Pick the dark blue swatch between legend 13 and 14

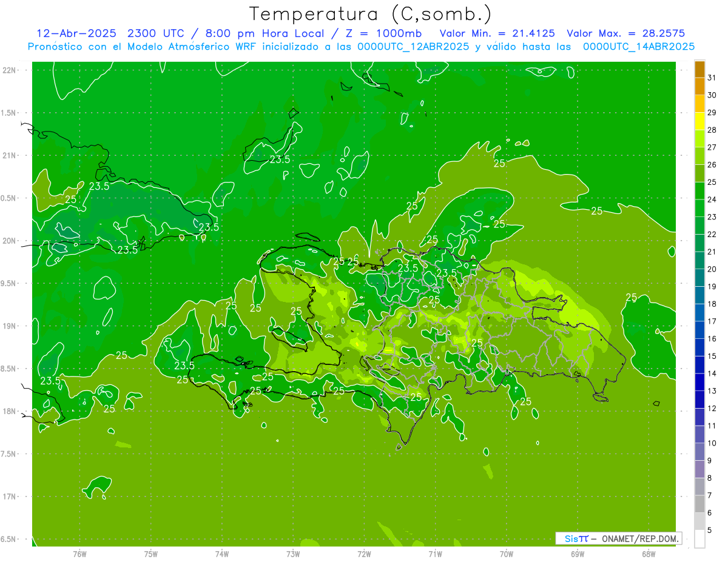coord(699,382)
